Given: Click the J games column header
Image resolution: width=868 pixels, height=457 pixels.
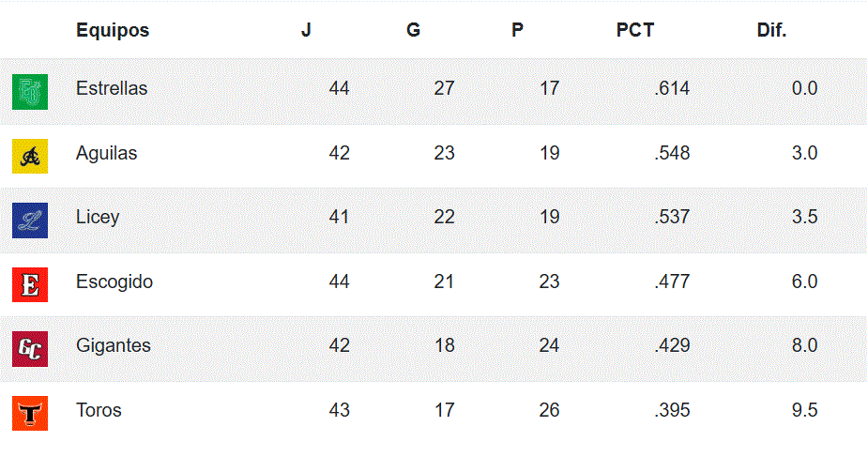Looking at the screenshot, I should (x=306, y=30).
